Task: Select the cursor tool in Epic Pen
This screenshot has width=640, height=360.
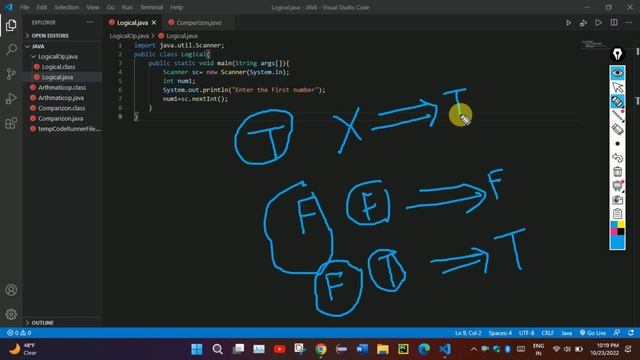Action: (x=617, y=87)
